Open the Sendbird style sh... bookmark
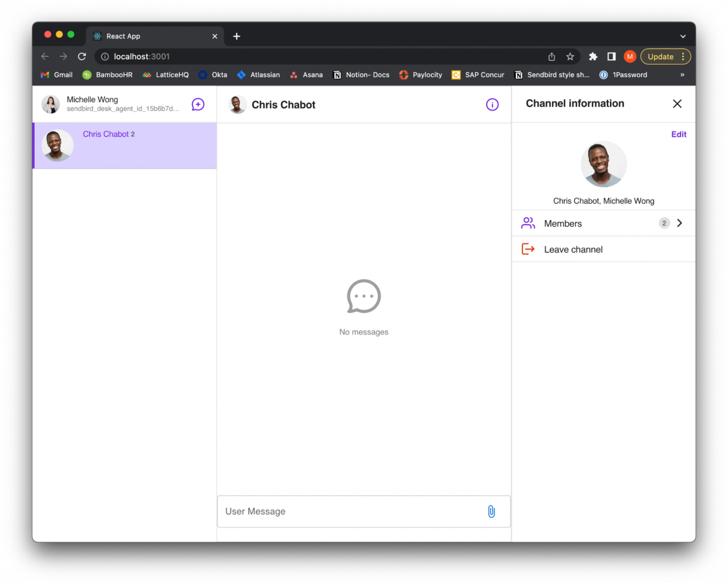The width and height of the screenshot is (728, 585). pyautogui.click(x=552, y=75)
